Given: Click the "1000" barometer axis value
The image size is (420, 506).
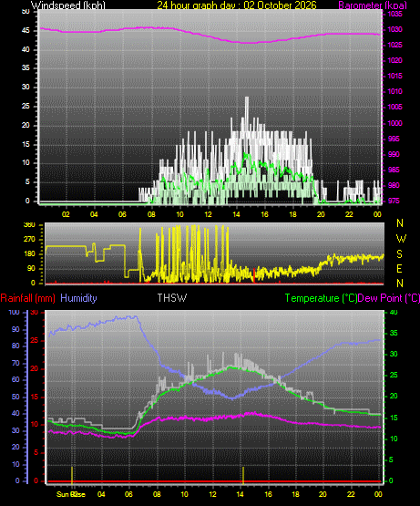Looking at the screenshot, I should (394, 123).
